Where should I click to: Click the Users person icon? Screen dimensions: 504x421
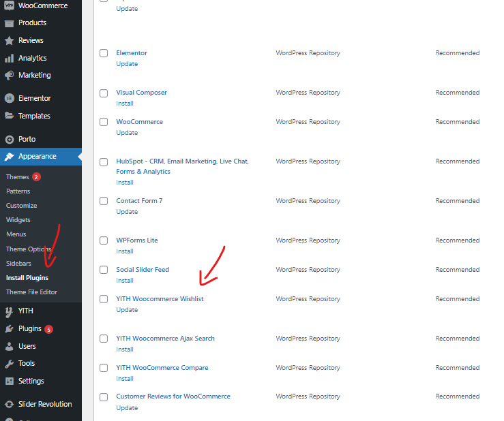tap(10, 346)
